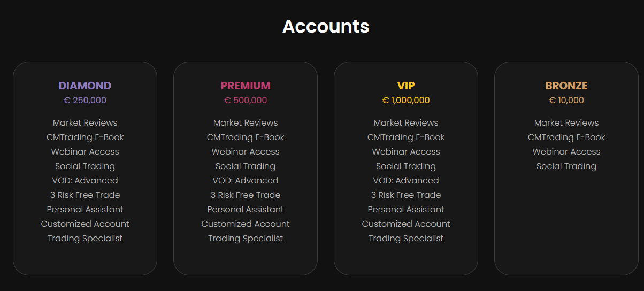Click the € 250,000 Diamond price

pos(85,100)
